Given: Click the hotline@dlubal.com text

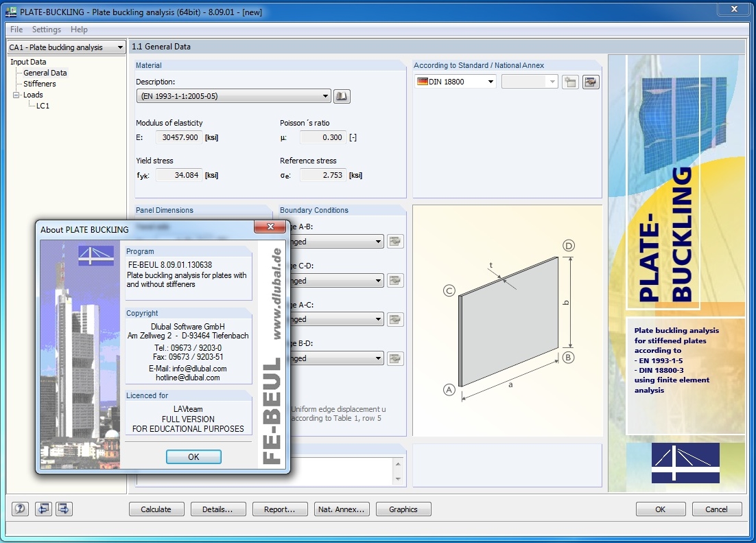Looking at the screenshot, I should point(187,378).
